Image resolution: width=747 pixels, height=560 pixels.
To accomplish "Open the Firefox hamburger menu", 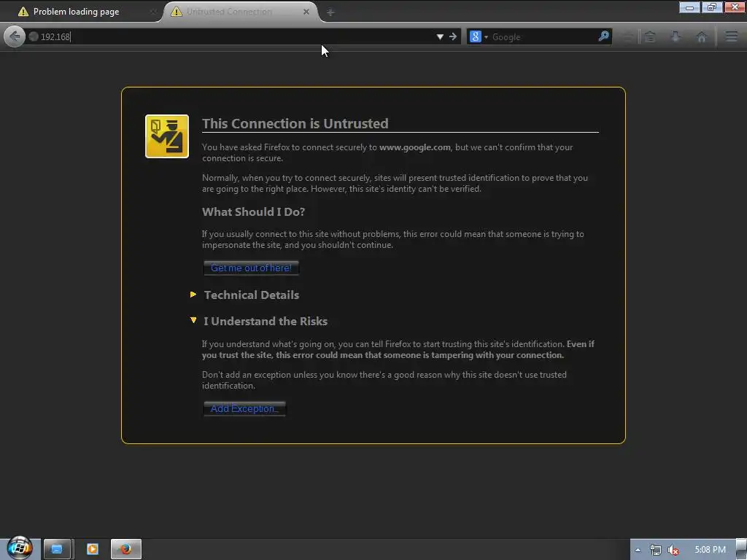I will 732,36.
